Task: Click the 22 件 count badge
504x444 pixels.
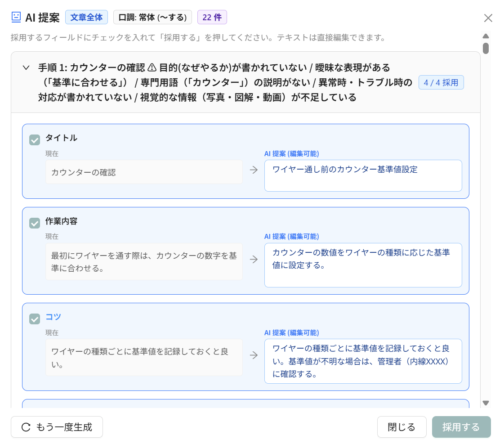Action: pos(212,18)
